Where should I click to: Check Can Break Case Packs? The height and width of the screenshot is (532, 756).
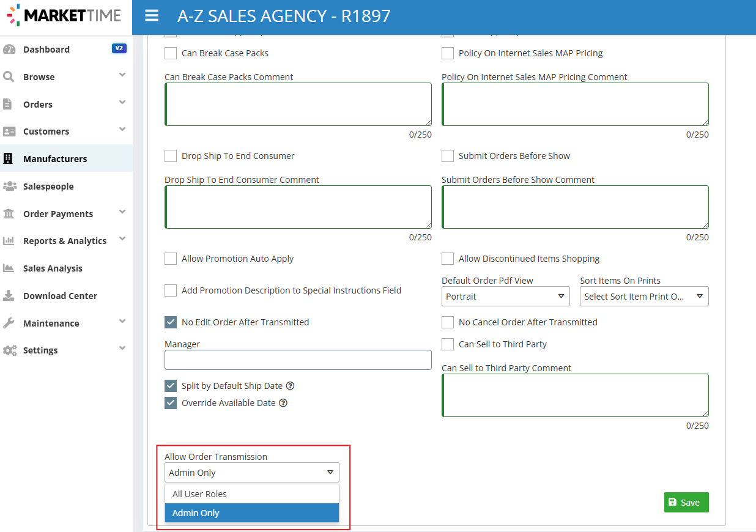tap(171, 53)
